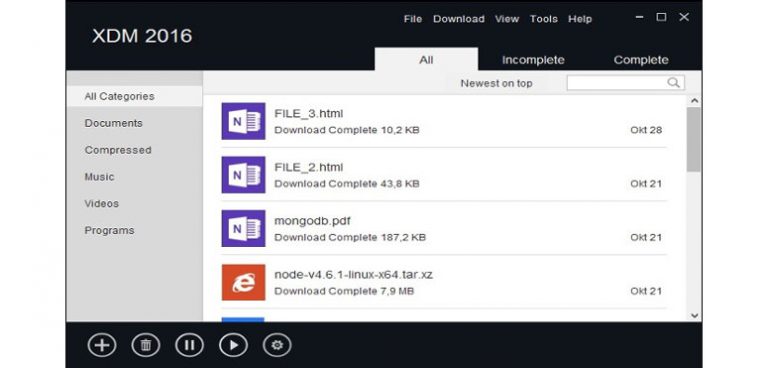Viewport: 768px width, 368px height.
Task: Open the Help menu
Action: 580,19
